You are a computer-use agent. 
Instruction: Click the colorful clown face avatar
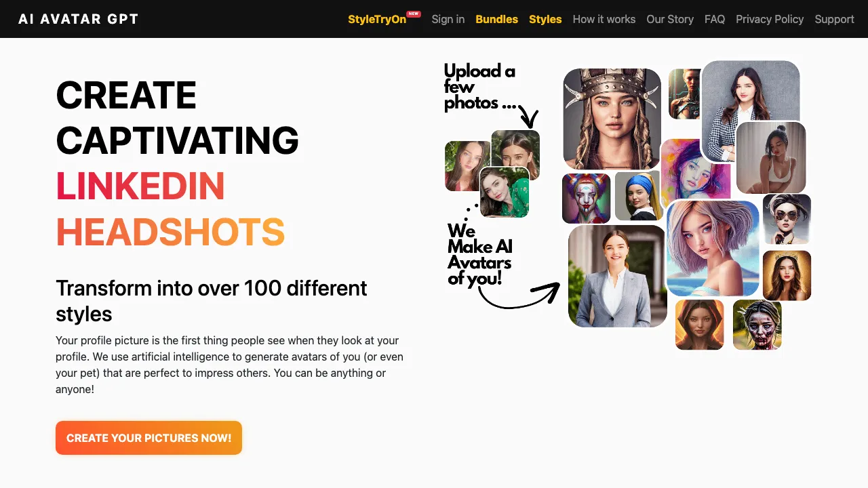pyautogui.click(x=587, y=198)
